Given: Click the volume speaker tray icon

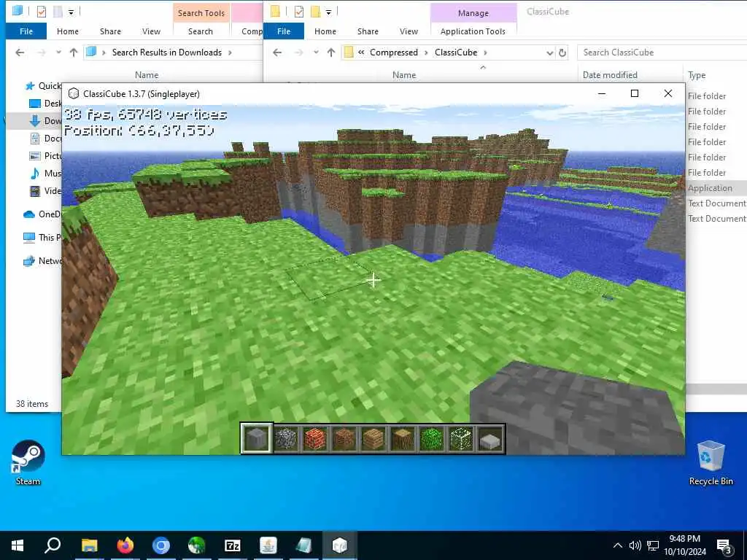Looking at the screenshot, I should [635, 545].
